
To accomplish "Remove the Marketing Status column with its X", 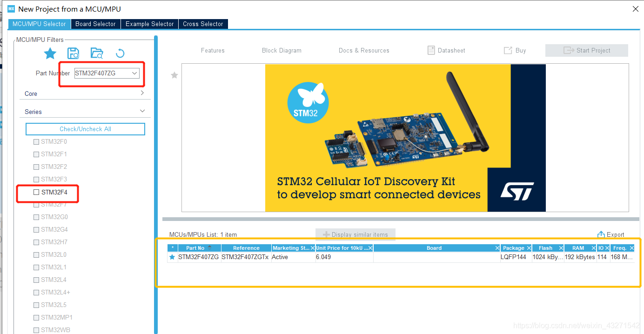I will 312,248.
